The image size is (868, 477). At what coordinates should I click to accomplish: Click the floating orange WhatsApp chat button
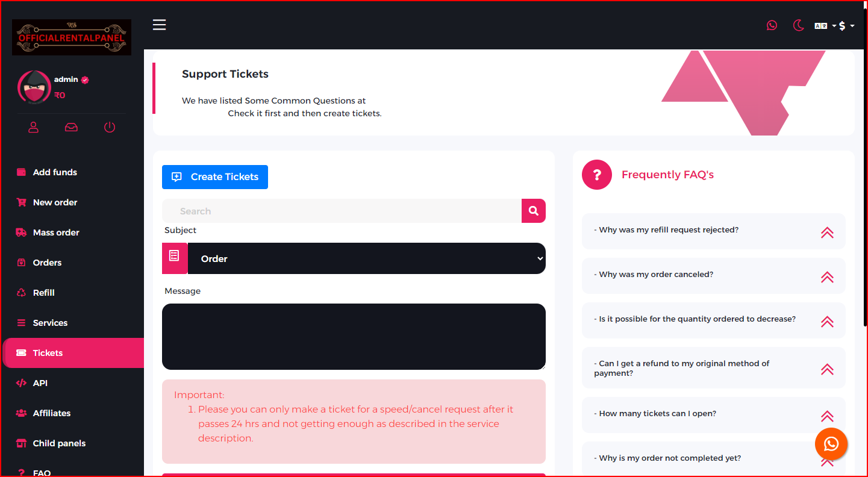831,444
